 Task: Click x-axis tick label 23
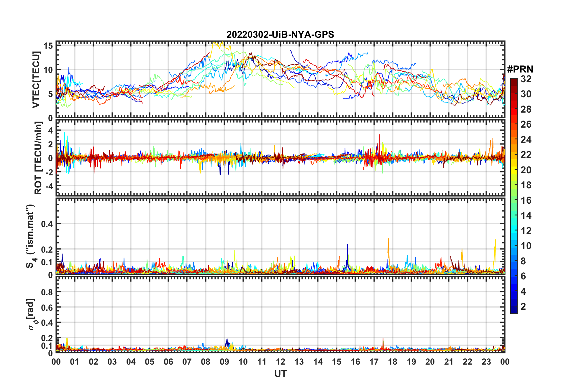click(x=486, y=362)
